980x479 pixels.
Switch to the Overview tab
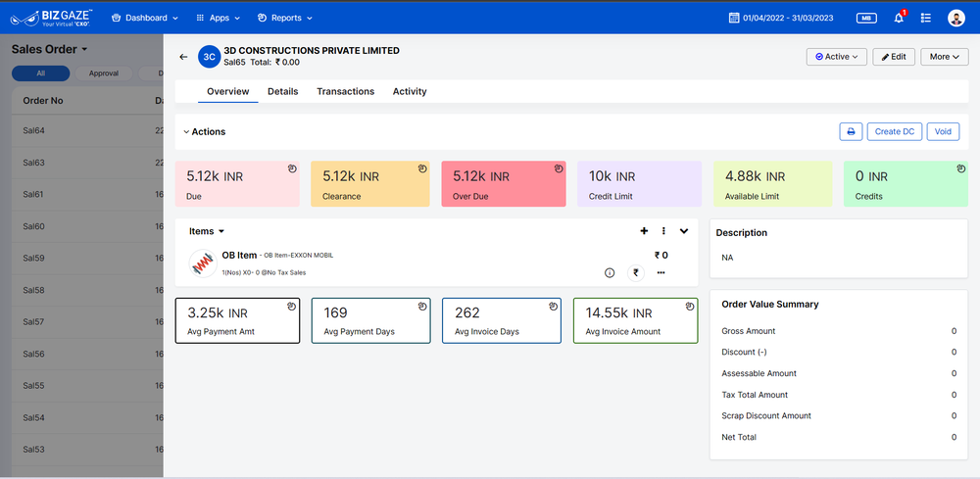click(228, 91)
